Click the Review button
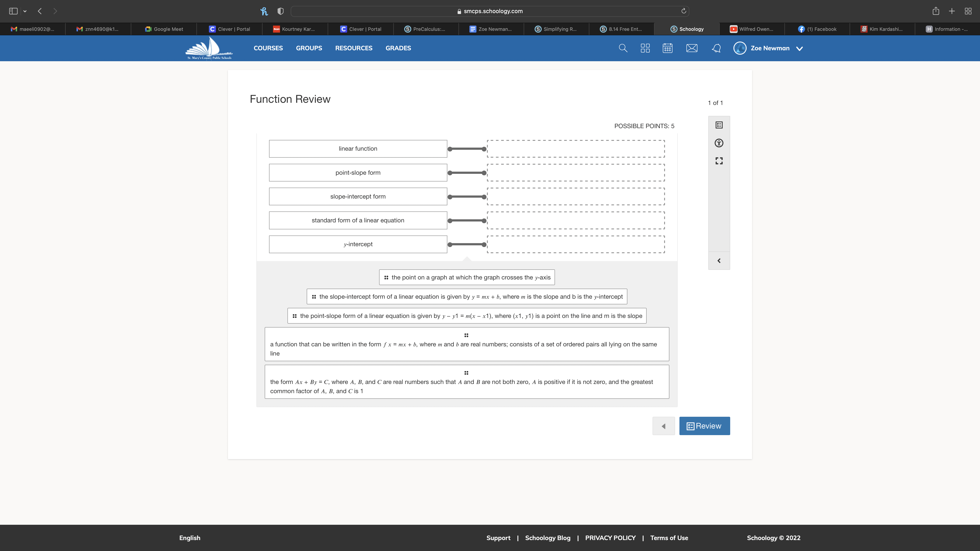This screenshot has width=980, height=551. point(704,426)
